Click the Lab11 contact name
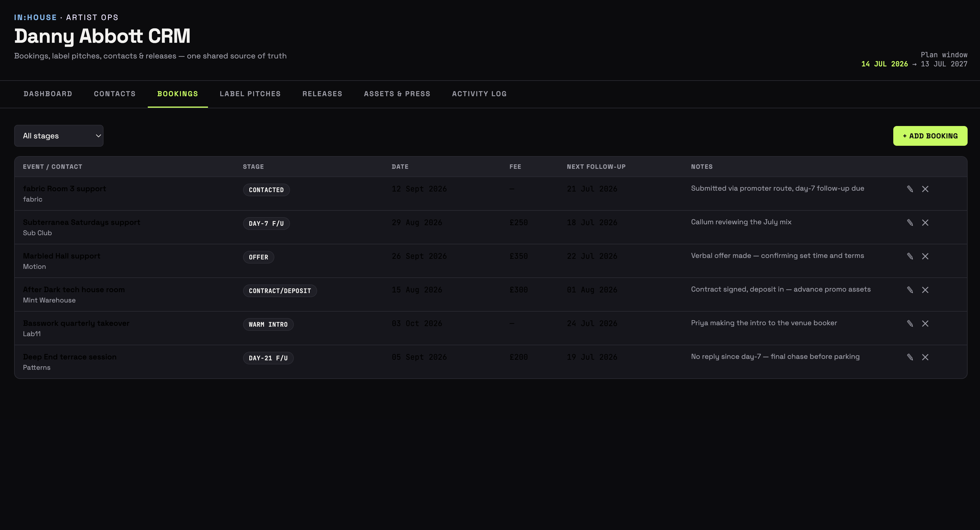 tap(32, 334)
